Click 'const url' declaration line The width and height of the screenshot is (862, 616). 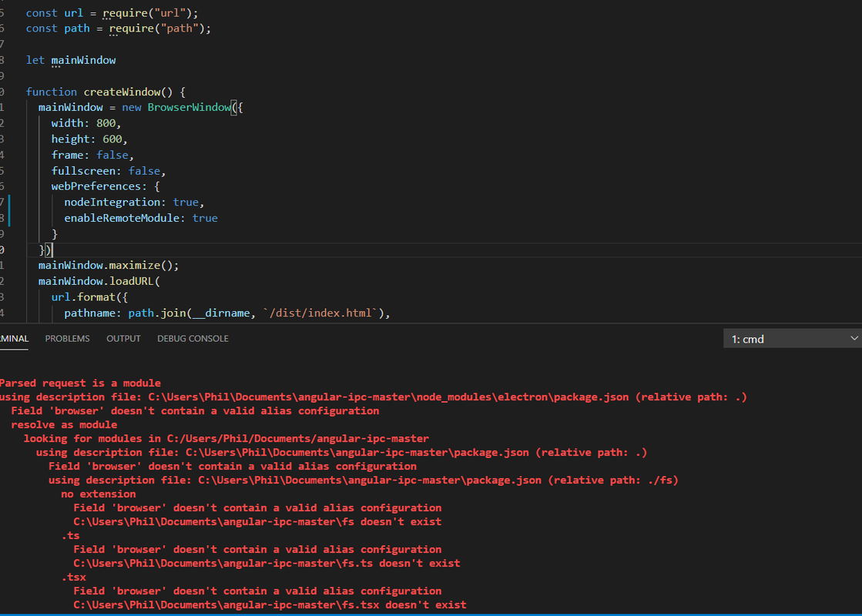coord(112,12)
